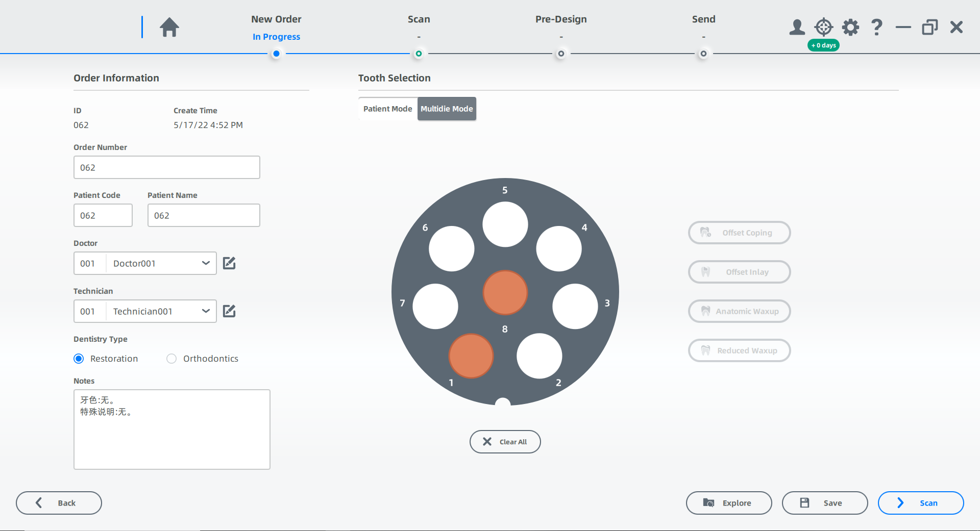Select multidie position 6
This screenshot has height=531, width=980.
click(452, 248)
